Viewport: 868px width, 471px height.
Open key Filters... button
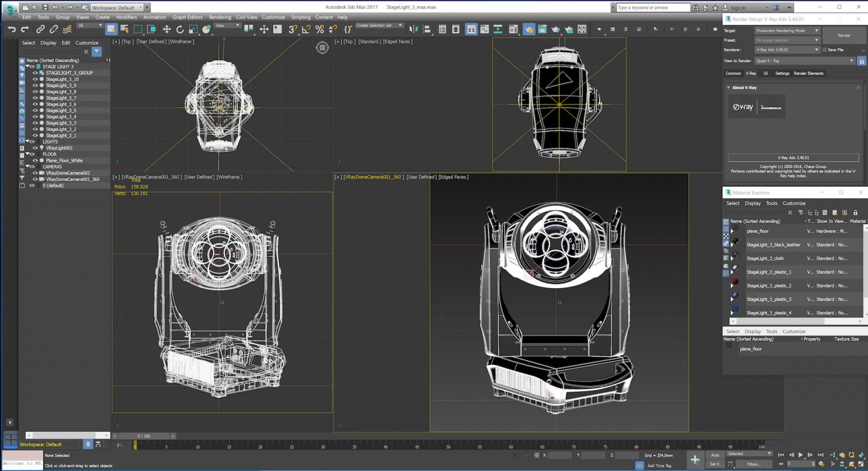pos(753,464)
